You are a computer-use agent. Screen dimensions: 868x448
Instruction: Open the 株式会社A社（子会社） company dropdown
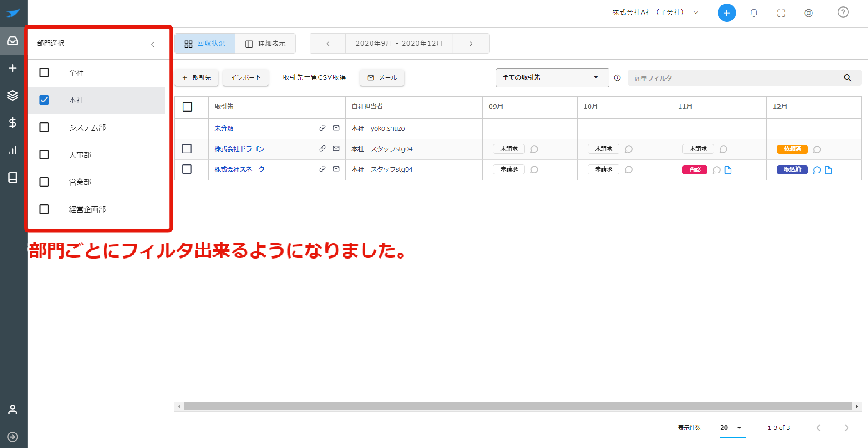655,13
